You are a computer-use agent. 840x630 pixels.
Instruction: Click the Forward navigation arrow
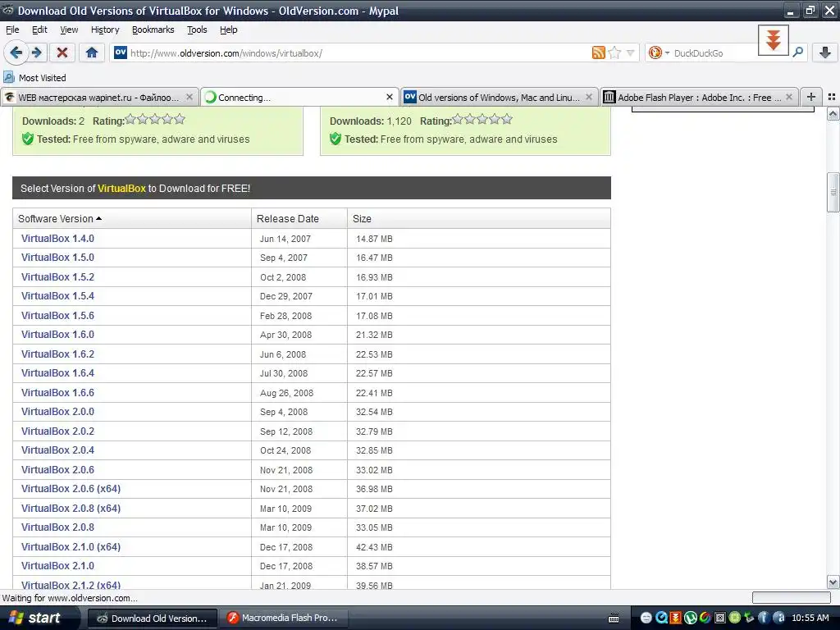coord(37,52)
